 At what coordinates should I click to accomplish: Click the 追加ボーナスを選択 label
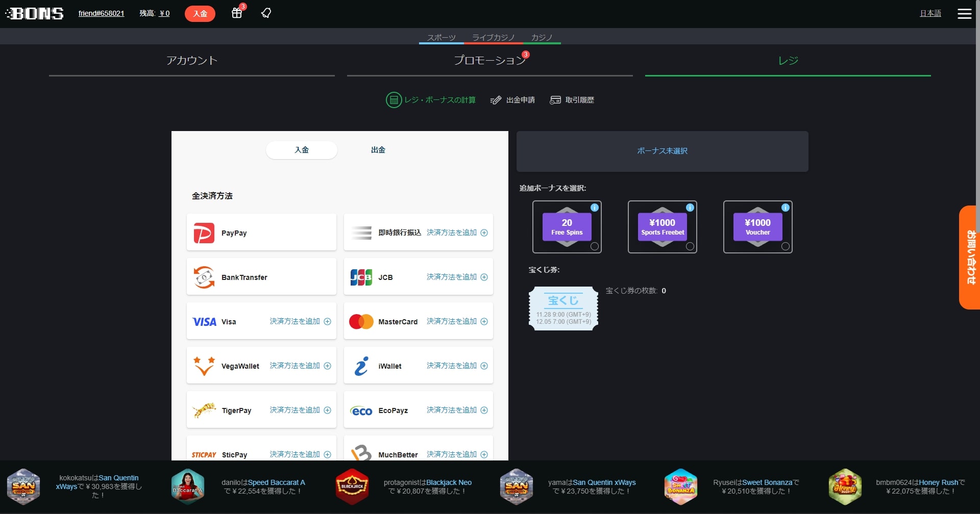(x=553, y=188)
